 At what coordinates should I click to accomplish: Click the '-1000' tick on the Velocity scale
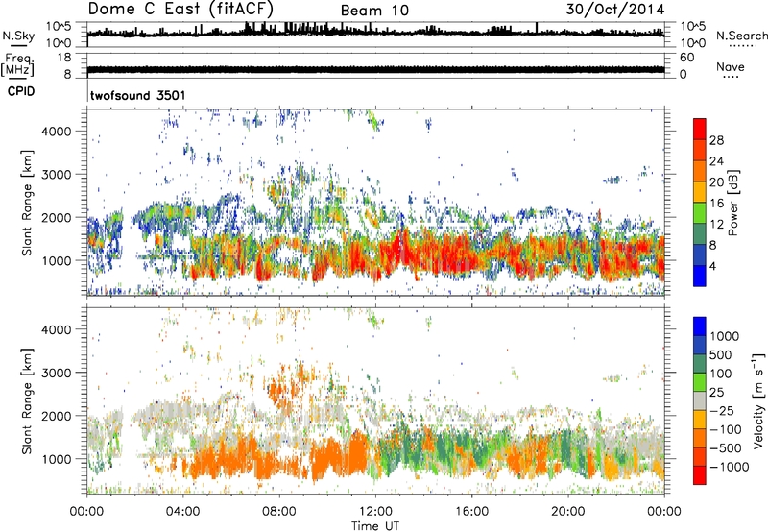pos(729,467)
